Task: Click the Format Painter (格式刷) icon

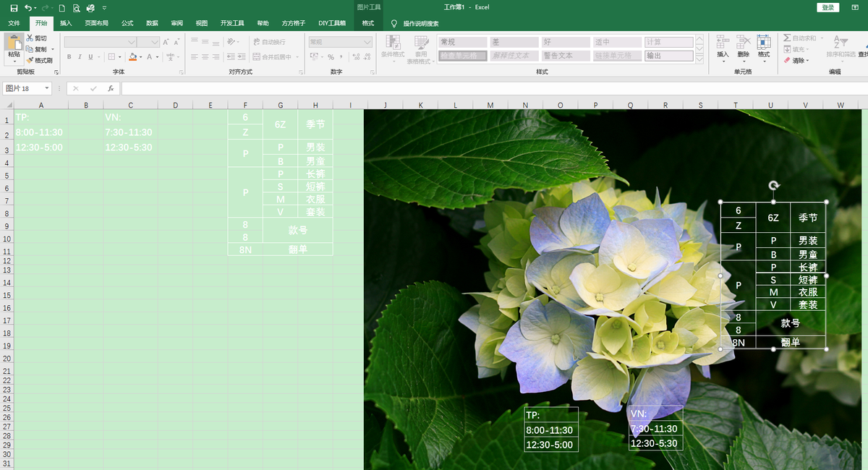Action: click(30, 60)
